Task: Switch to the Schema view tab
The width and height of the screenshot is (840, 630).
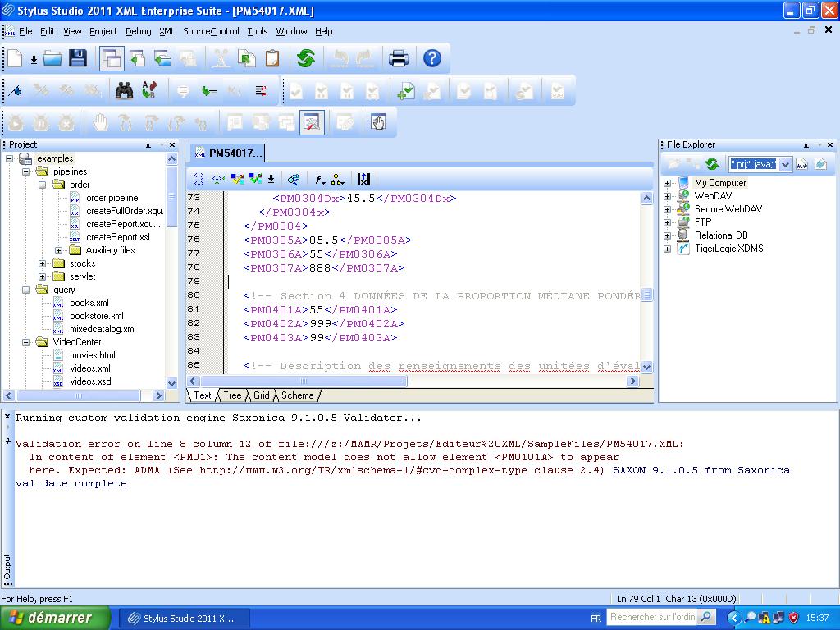Action: [297, 395]
